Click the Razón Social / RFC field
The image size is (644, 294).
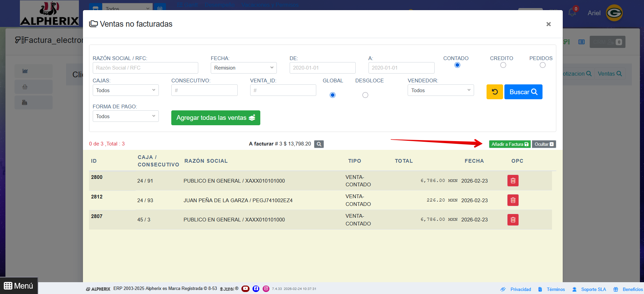pyautogui.click(x=145, y=68)
